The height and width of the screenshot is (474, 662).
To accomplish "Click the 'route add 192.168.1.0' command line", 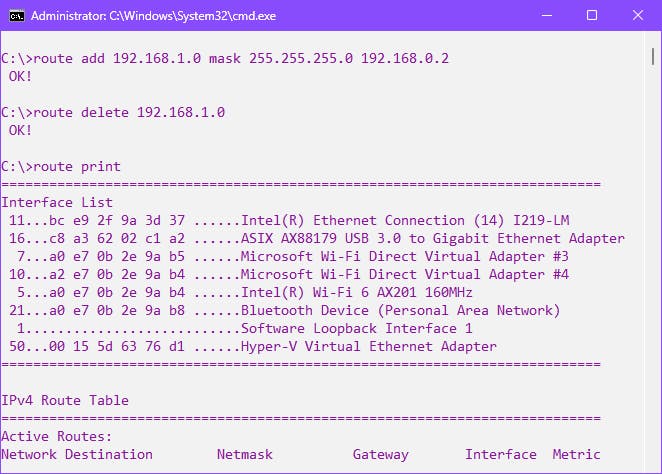I will [x=225, y=58].
